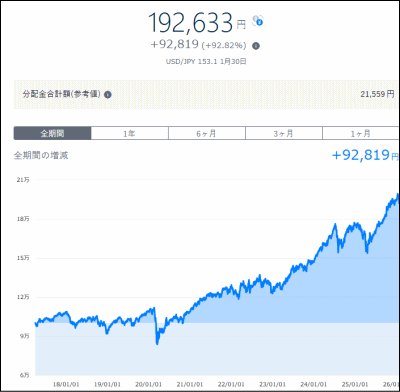Click the 18/01/01 x-axis date
The height and width of the screenshot is (392, 400).
tap(66, 384)
